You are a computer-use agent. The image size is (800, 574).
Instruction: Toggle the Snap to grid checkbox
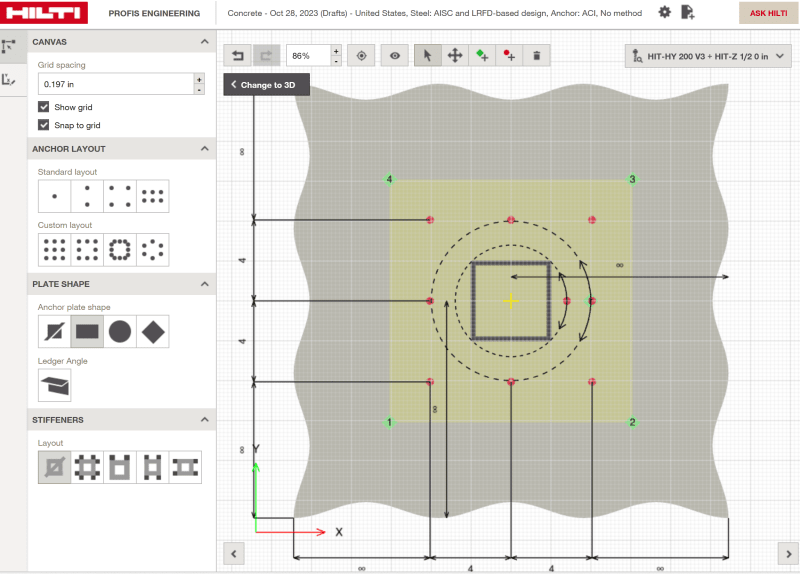(x=44, y=125)
